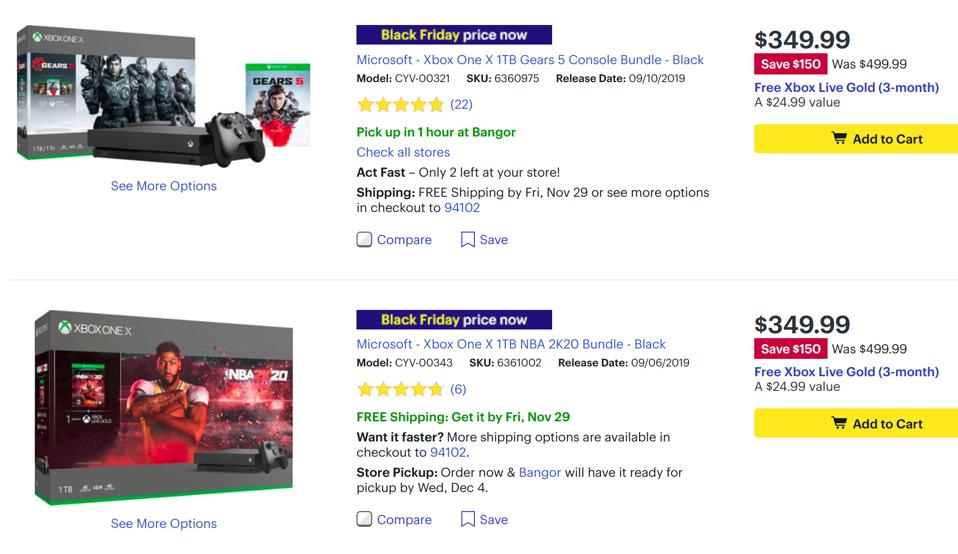
Task: Tick the Compare checkbox for NBA 2K20 bundle
Action: (365, 520)
